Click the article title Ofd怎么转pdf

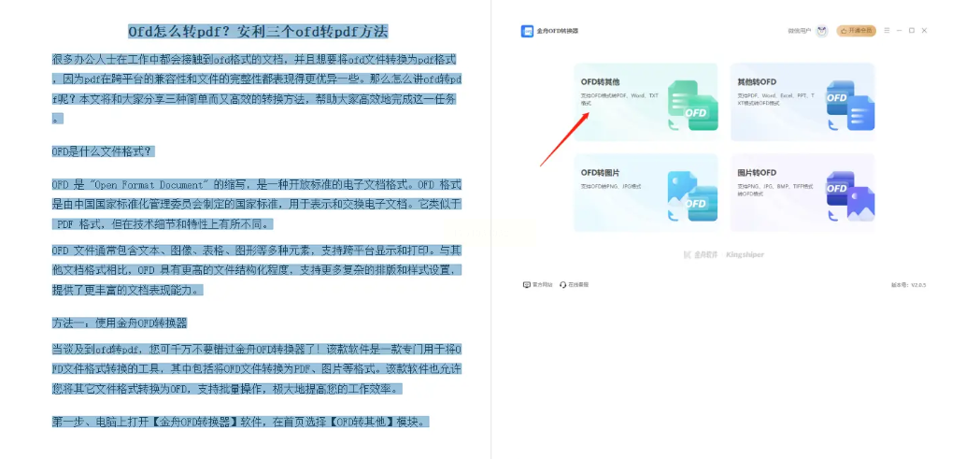258,31
